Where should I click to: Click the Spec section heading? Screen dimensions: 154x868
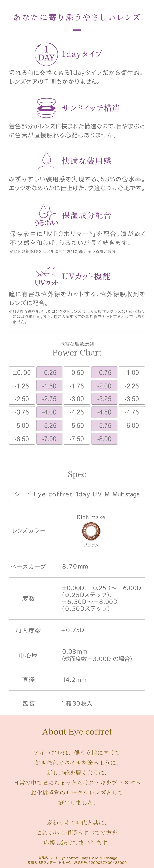coord(77,474)
